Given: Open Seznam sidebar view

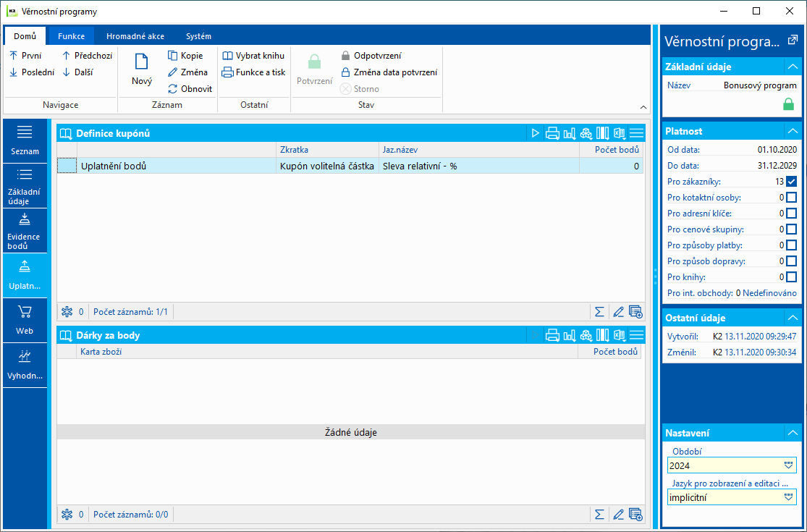Looking at the screenshot, I should (x=25, y=141).
